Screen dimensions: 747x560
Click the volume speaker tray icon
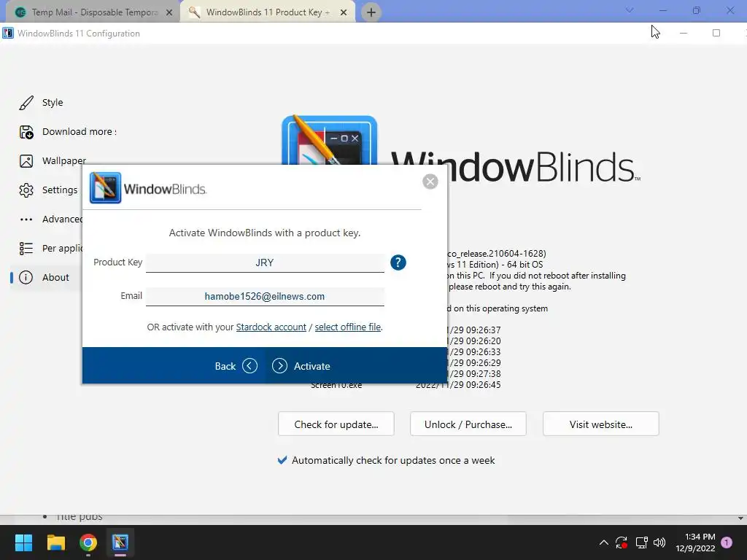[659, 542]
